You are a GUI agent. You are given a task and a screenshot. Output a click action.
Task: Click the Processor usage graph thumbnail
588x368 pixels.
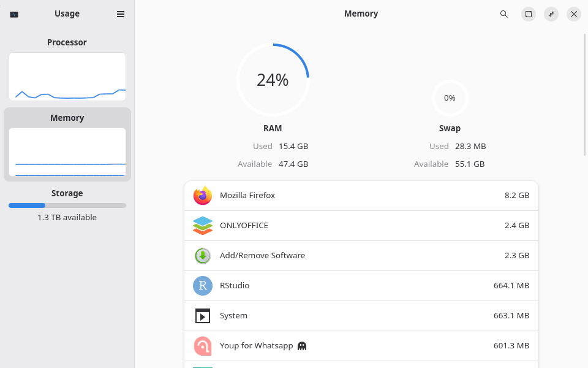[x=67, y=76]
